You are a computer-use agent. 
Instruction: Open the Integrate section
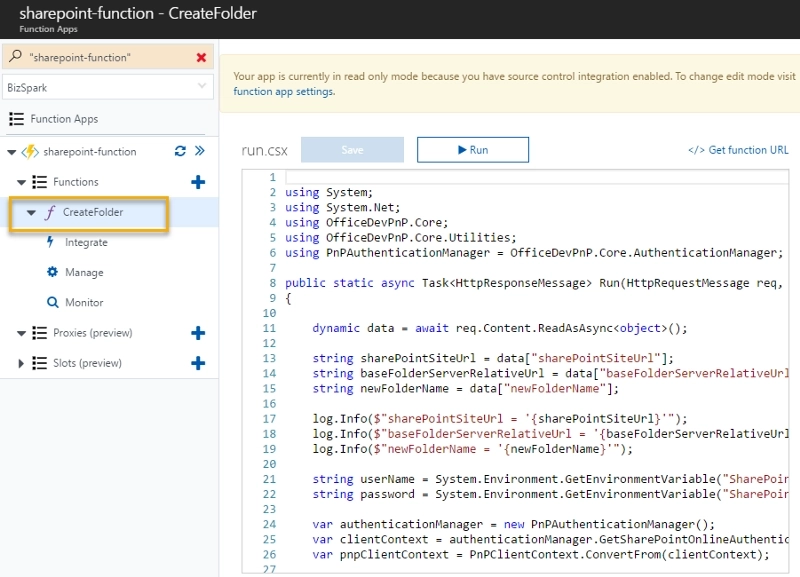(x=86, y=242)
